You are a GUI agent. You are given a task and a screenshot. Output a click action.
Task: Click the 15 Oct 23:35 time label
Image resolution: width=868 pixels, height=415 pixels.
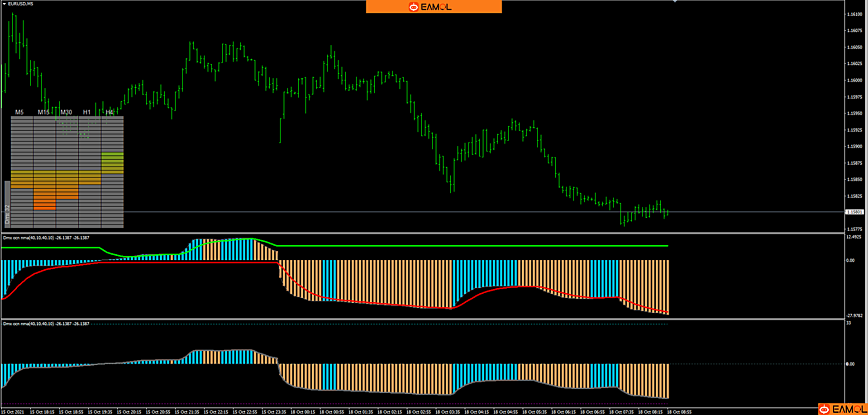[274, 412]
